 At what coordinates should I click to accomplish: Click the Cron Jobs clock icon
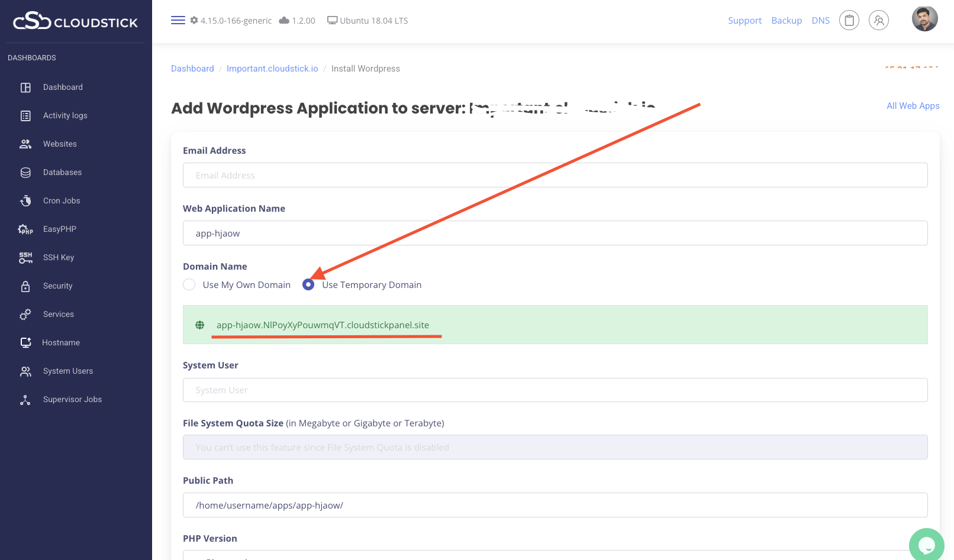(x=25, y=201)
